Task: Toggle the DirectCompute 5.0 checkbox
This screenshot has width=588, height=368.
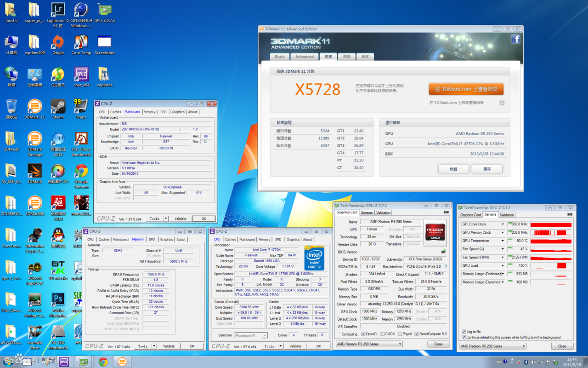Action: [417, 334]
